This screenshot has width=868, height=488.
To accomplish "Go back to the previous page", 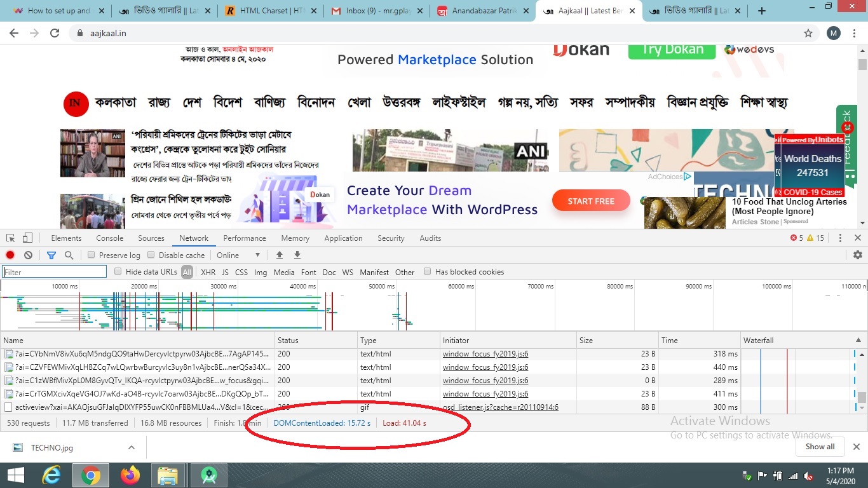I will pyautogui.click(x=14, y=33).
